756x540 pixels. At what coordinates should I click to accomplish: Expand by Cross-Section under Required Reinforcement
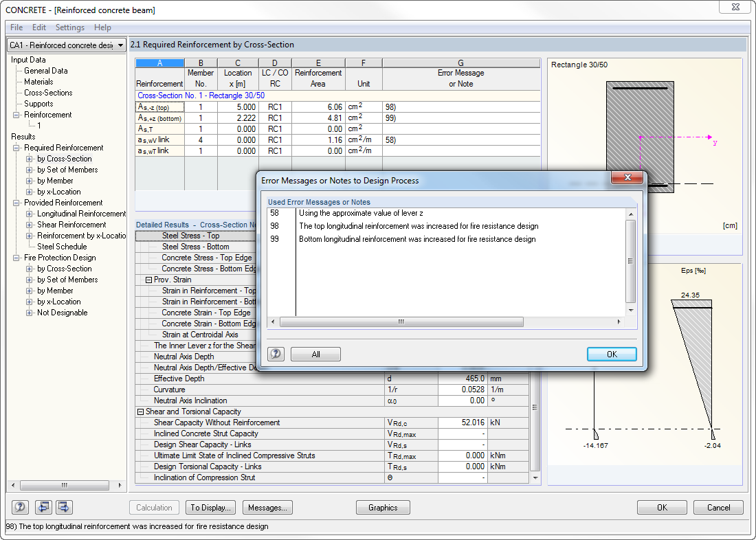pos(29,159)
